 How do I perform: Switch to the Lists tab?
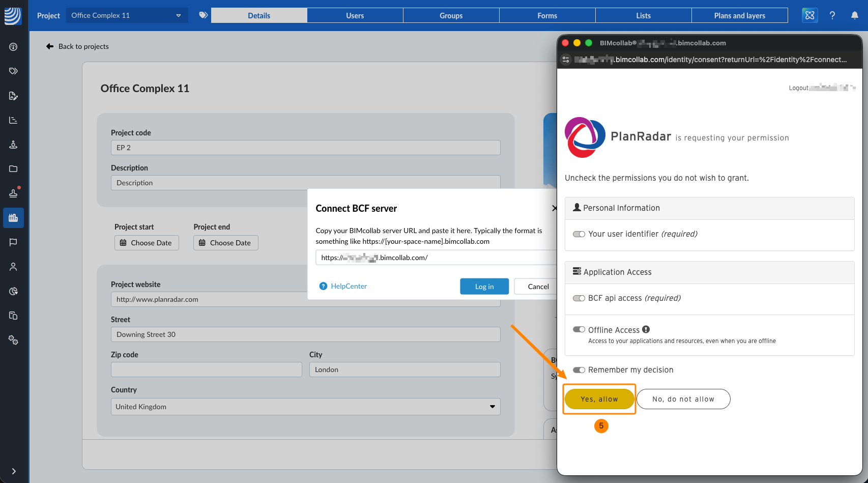(644, 15)
